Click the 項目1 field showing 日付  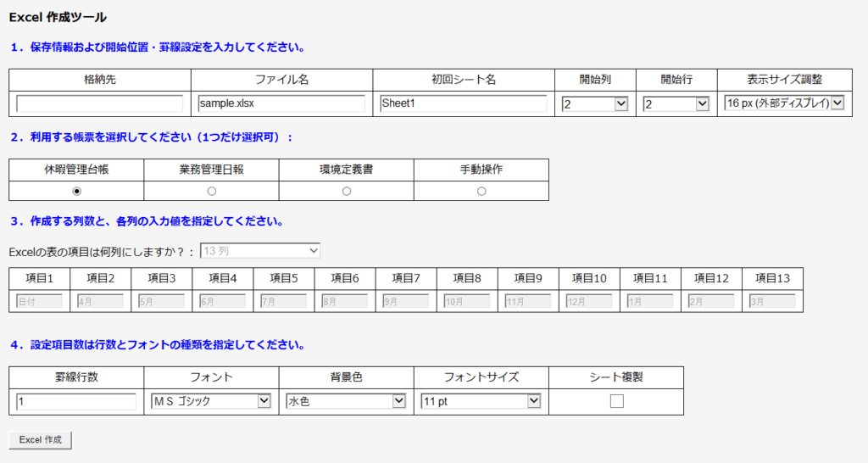(x=39, y=301)
